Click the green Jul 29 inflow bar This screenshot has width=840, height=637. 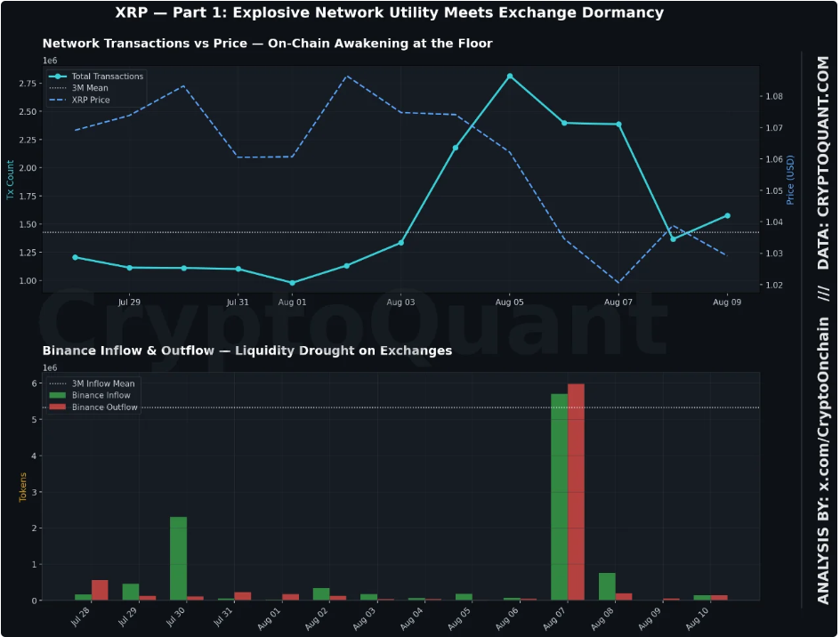[131, 592]
